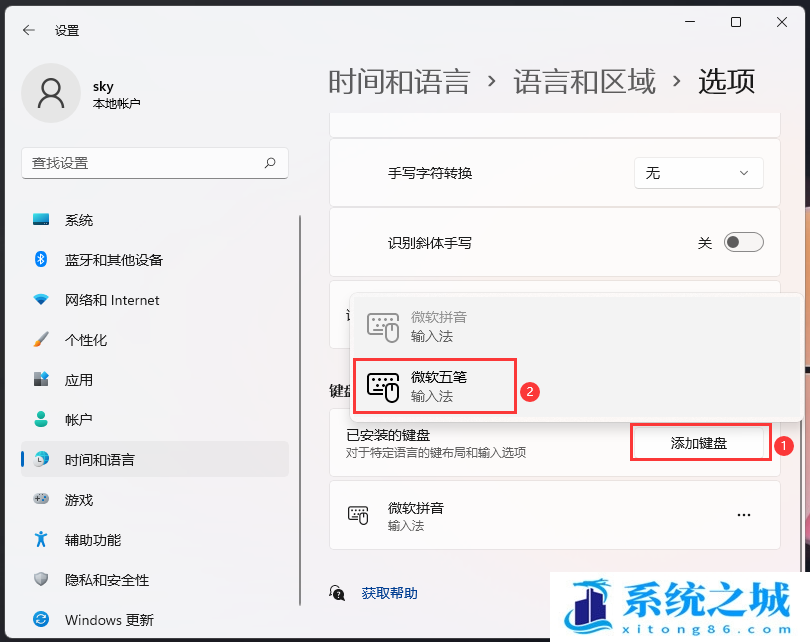Open the three-dot menu for 微软拼音

pyautogui.click(x=744, y=515)
